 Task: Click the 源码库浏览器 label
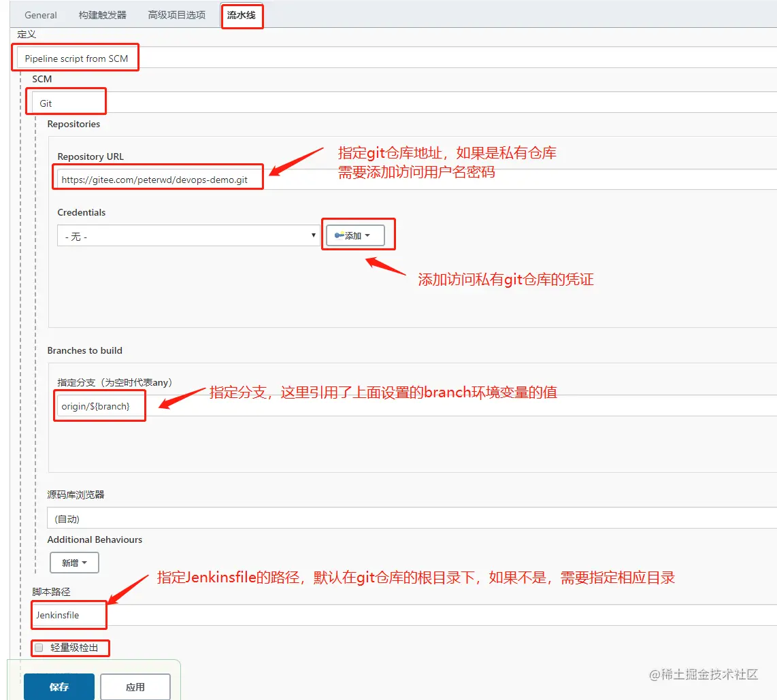[76, 495]
